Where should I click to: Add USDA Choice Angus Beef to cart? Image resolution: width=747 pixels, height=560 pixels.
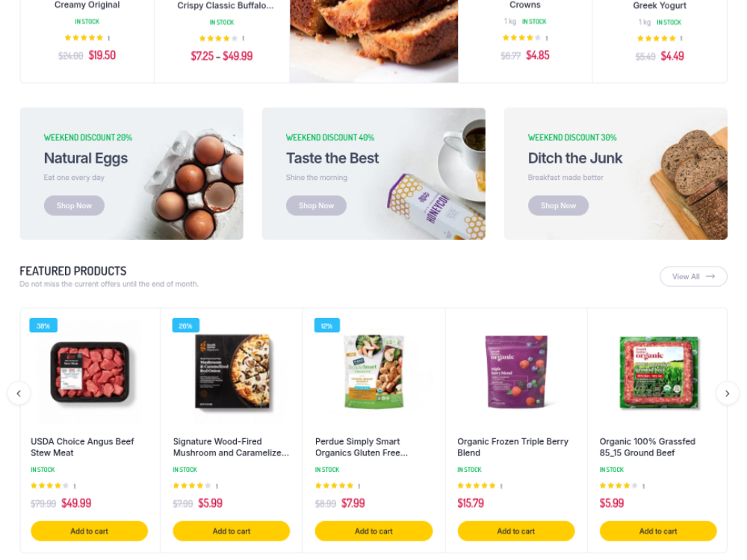pyautogui.click(x=89, y=531)
